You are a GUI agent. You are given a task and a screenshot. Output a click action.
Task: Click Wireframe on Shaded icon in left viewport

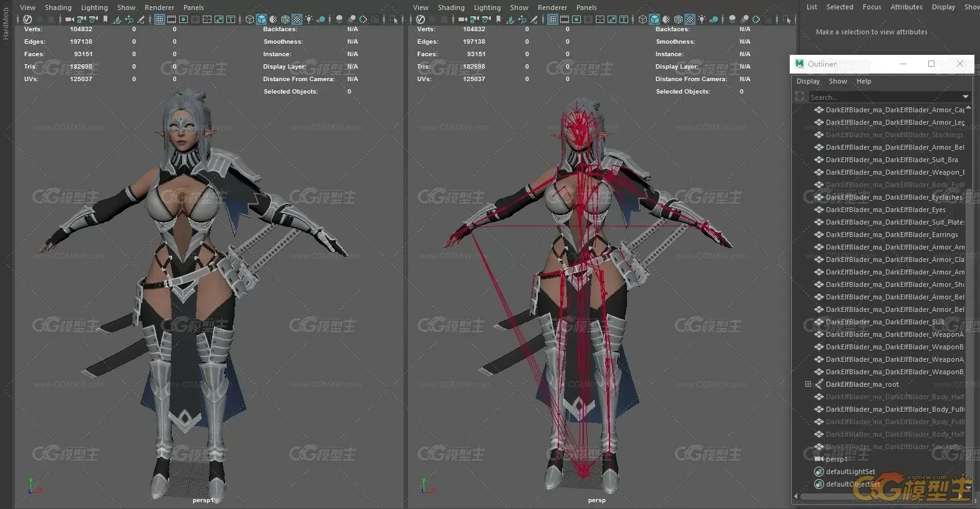point(285,19)
